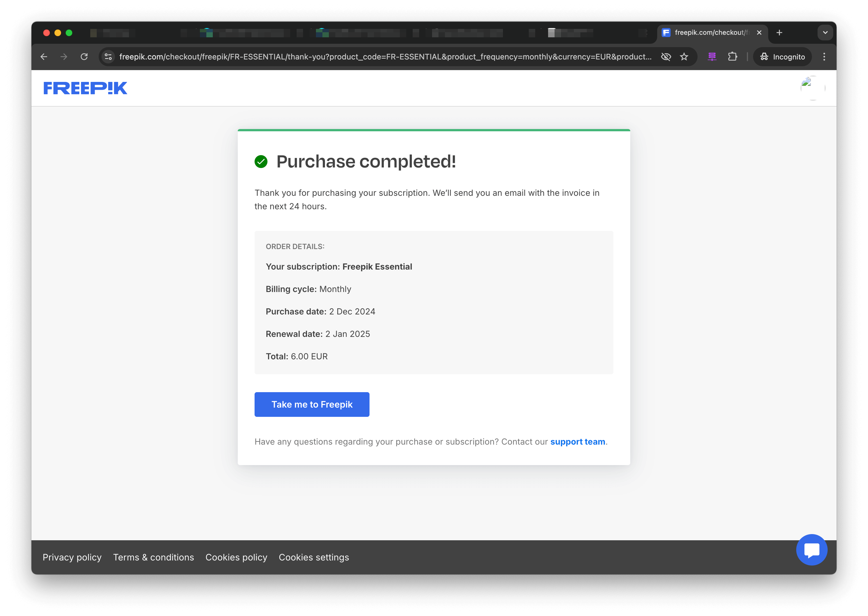Screen dimensions: 868x616
Task: Click the yellow minimize window button
Action: pos(57,33)
